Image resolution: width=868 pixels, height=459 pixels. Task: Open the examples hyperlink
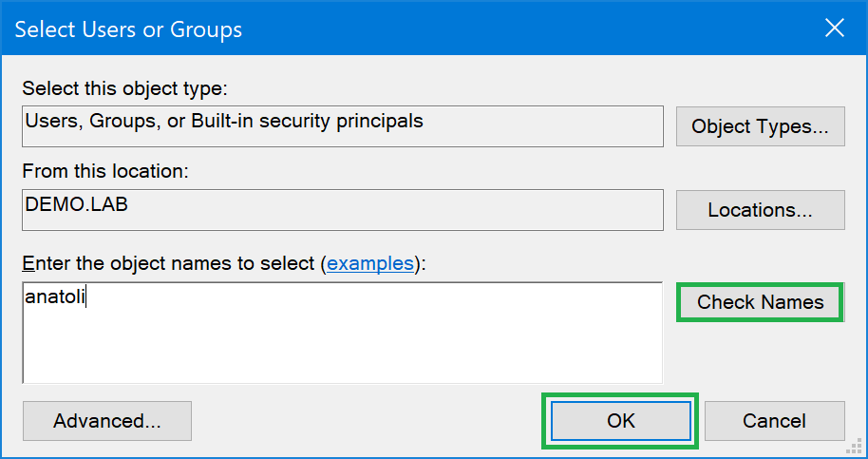tap(370, 263)
